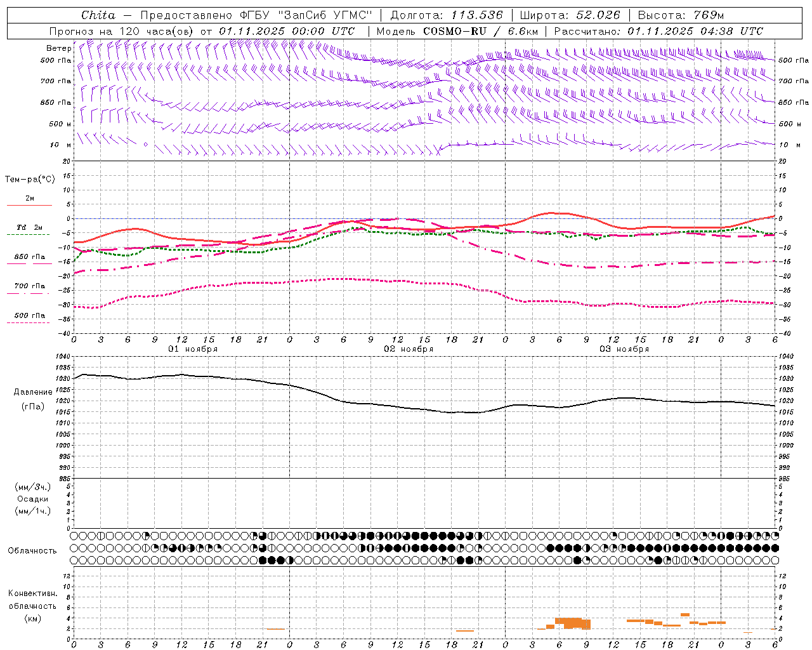Click the dotted line sample under temperature legend "500 гПа"
812x650 pixels.
29,322
